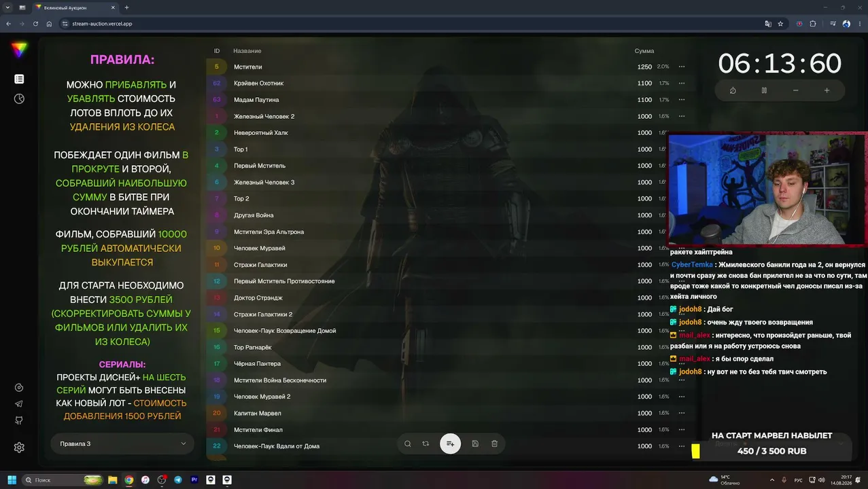This screenshot has width=868, height=489.
Task: Open taskbar weather widget 14°C Облачно
Action: click(724, 479)
